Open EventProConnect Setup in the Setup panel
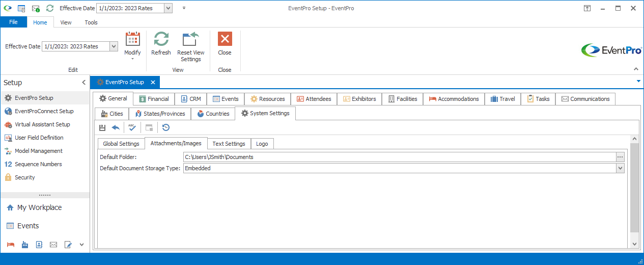Viewport: 644px width, 265px height. click(44, 111)
